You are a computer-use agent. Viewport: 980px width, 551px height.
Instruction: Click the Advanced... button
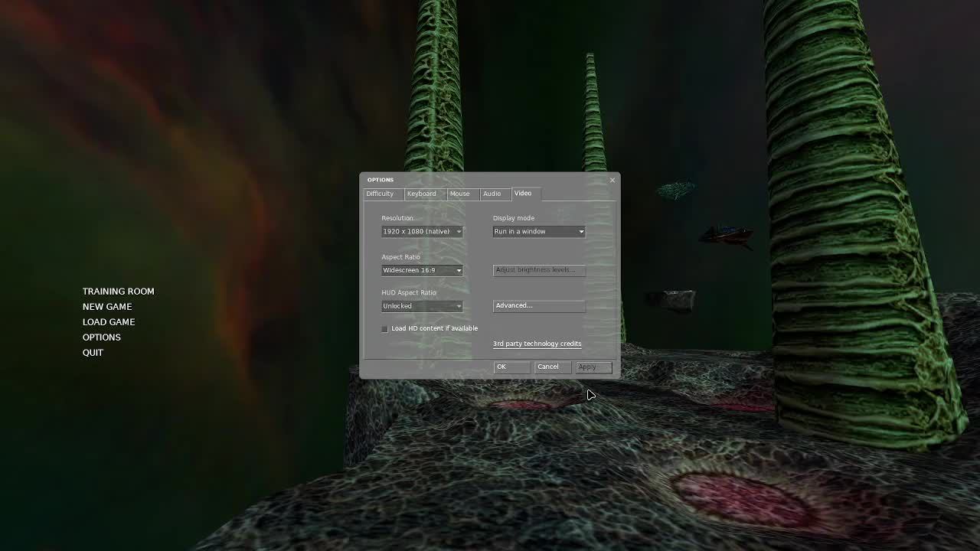click(539, 306)
